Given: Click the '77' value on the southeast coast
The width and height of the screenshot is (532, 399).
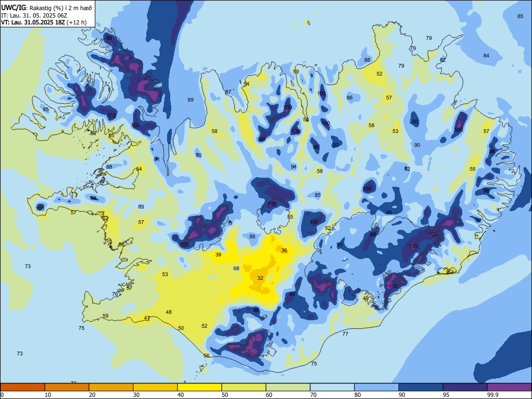Looking at the screenshot, I should (x=345, y=334).
